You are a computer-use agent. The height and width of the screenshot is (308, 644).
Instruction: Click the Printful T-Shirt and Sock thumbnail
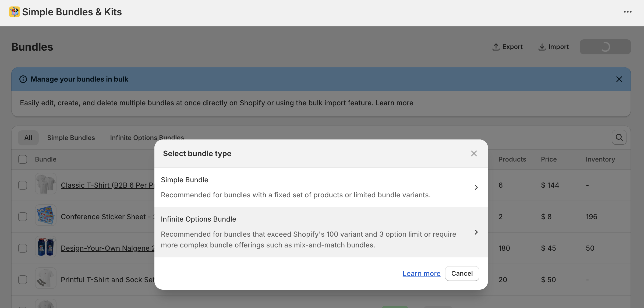tap(46, 278)
